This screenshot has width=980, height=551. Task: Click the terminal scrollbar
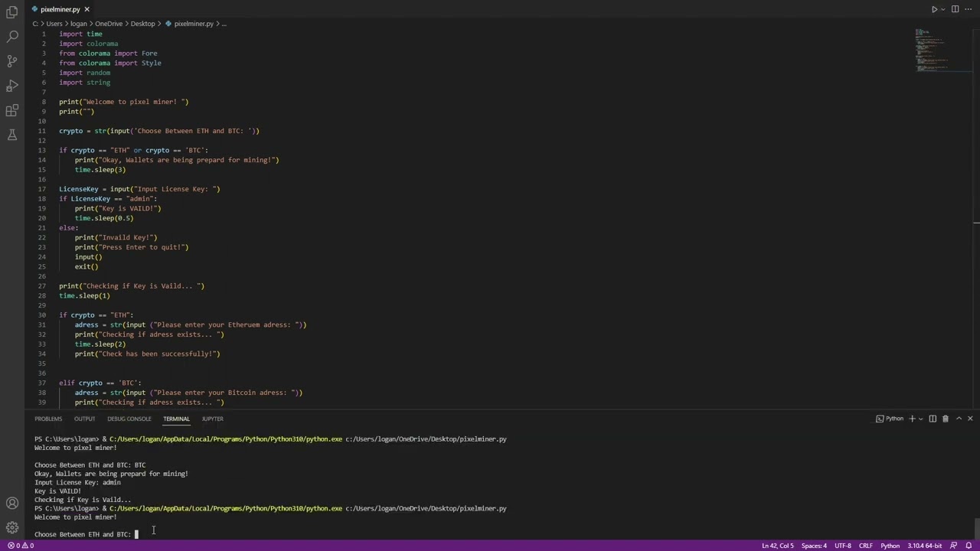[x=976, y=528]
